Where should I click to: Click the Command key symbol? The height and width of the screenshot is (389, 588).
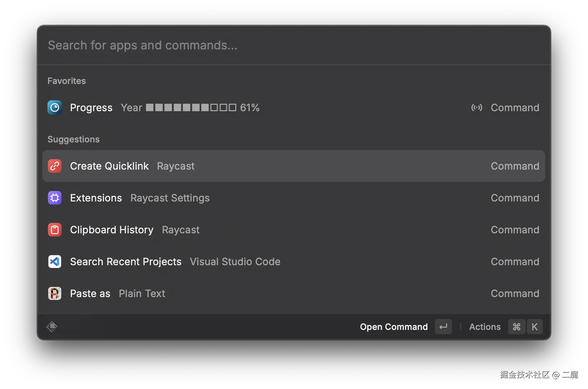point(517,327)
